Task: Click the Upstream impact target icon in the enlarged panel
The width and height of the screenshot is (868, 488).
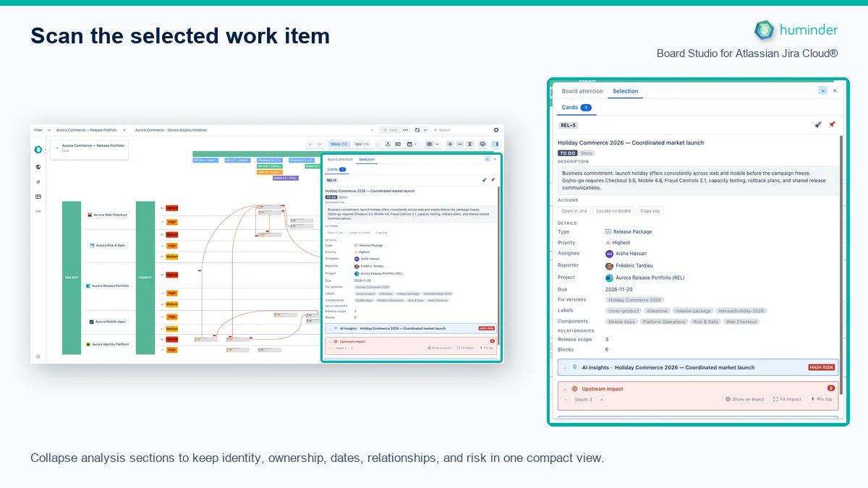Action: point(574,389)
